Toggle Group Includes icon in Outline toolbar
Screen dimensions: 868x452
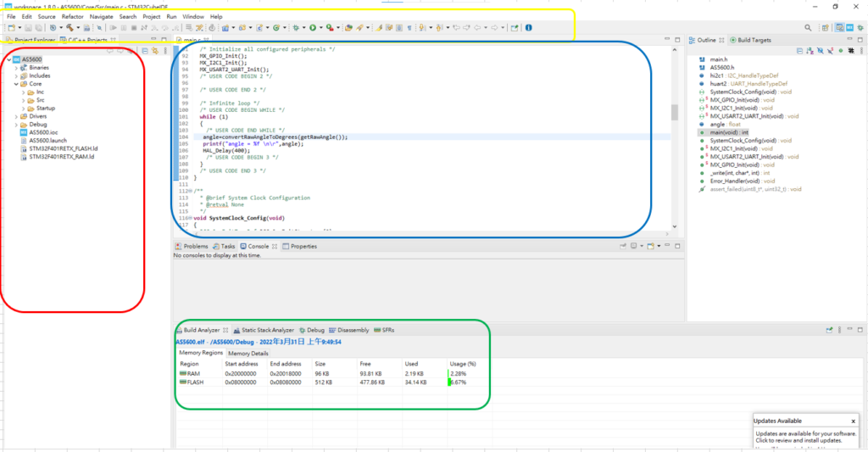tap(851, 51)
